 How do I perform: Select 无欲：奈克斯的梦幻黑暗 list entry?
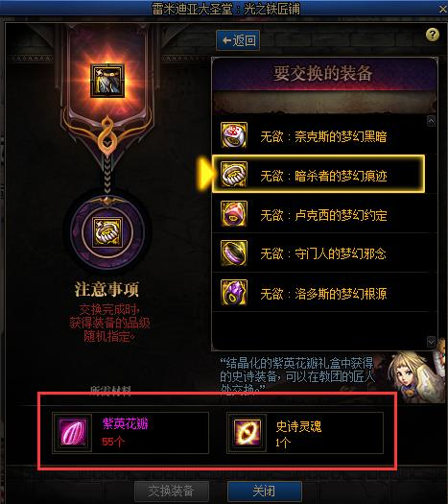click(x=324, y=135)
